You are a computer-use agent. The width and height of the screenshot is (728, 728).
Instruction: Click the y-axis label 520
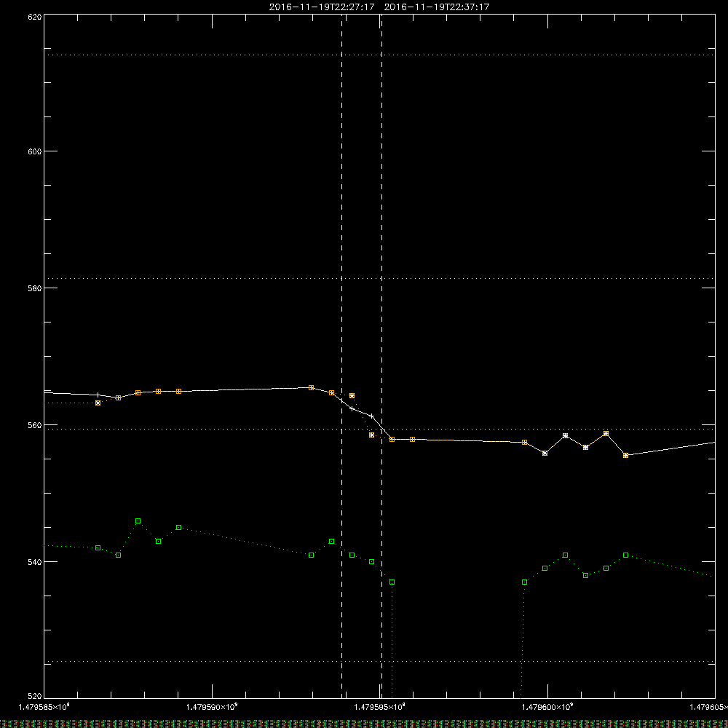pyautogui.click(x=35, y=696)
